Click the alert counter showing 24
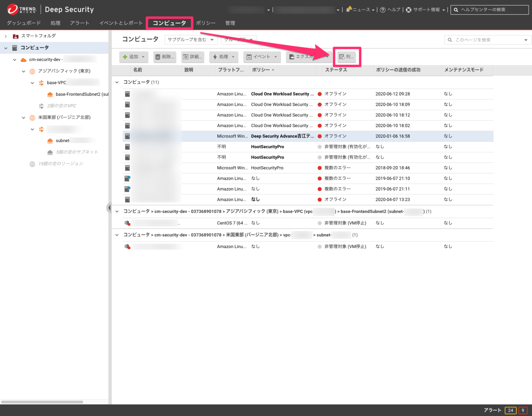This screenshot has height=416, width=532. (x=510, y=410)
